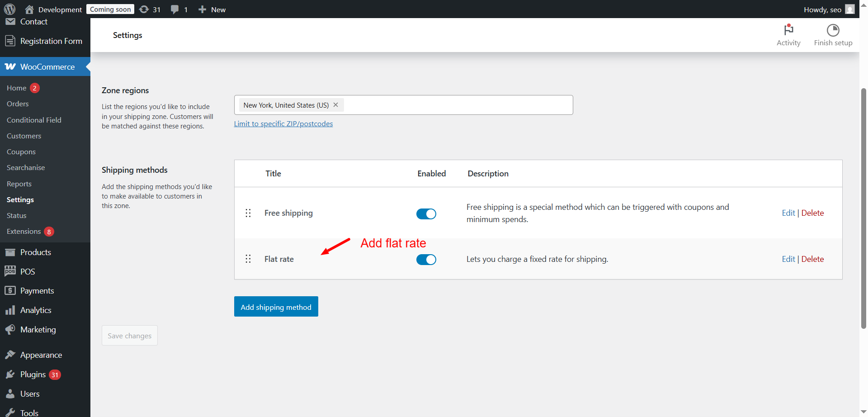
Task: Open the Customers submenu item
Action: pos(24,136)
